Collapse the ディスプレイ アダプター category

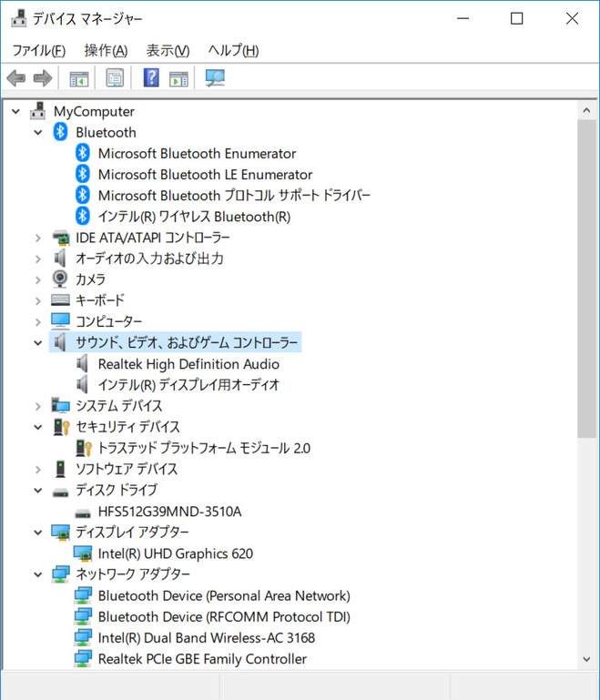tap(38, 533)
